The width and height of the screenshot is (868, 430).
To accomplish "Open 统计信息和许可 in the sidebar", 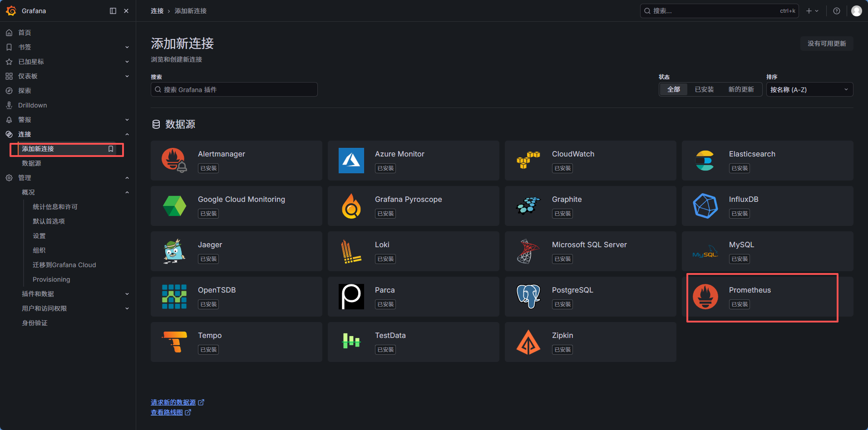I will coord(55,207).
